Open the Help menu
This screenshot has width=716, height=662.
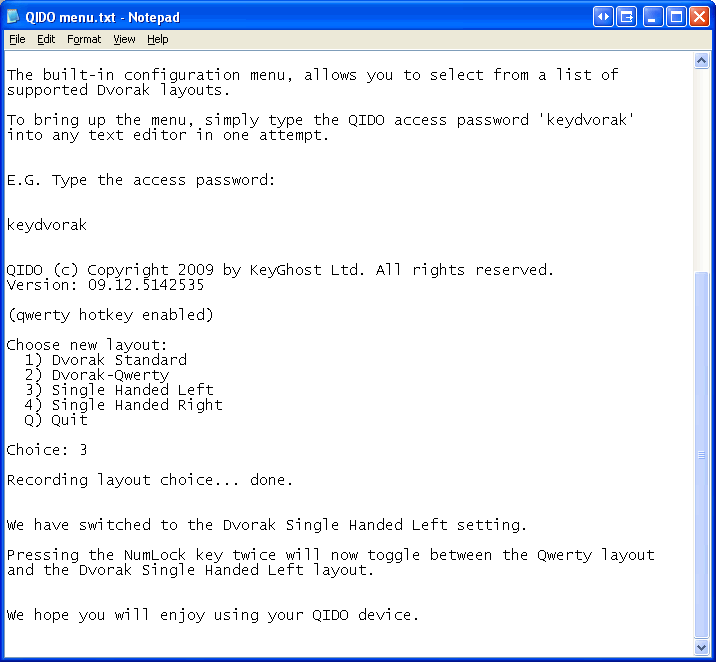(x=158, y=39)
